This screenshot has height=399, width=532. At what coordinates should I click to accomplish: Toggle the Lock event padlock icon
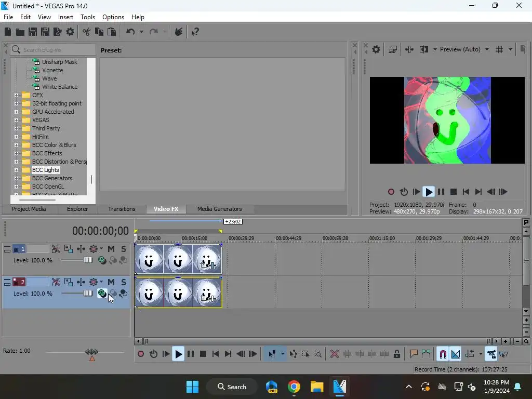point(396,354)
